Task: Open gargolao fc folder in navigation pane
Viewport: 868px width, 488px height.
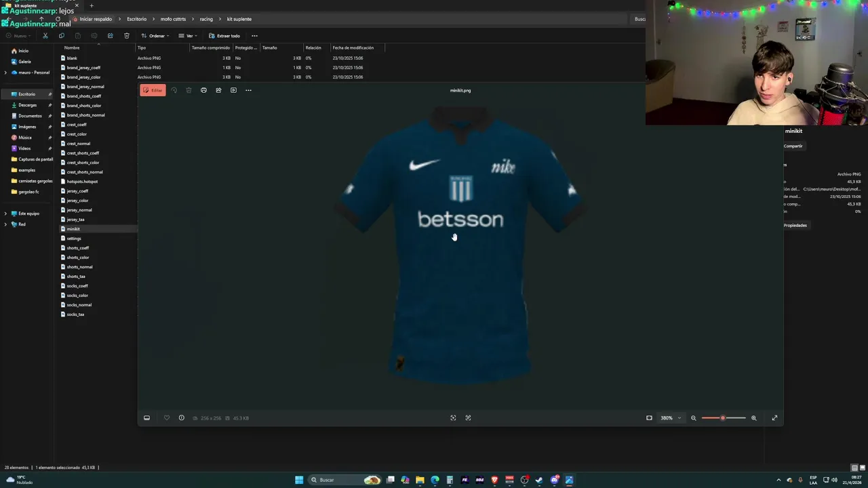Action: pos(28,192)
